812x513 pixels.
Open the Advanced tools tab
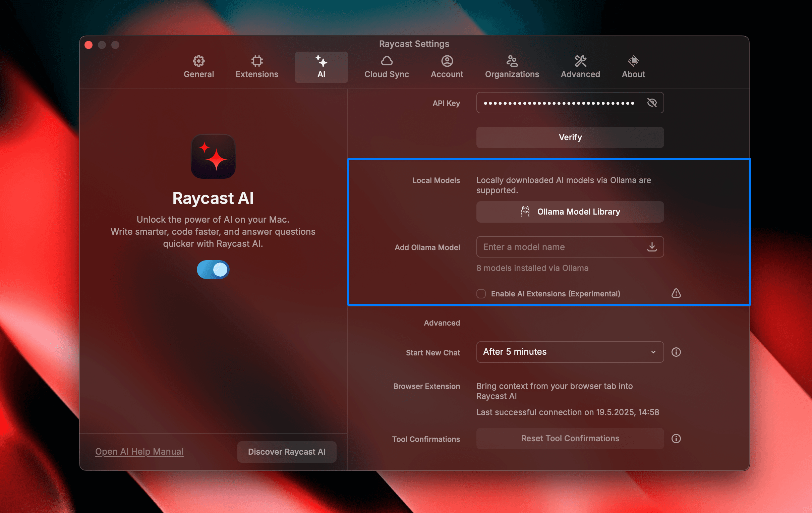[x=580, y=67]
